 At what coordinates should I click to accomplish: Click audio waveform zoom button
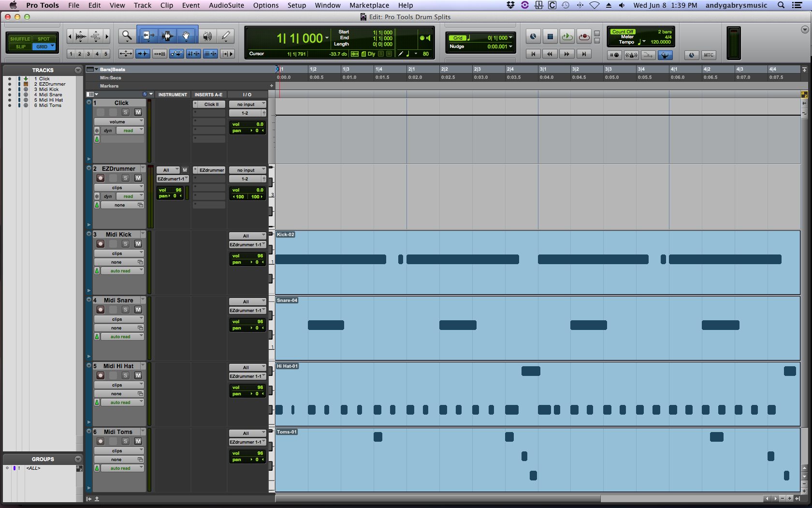(81, 36)
